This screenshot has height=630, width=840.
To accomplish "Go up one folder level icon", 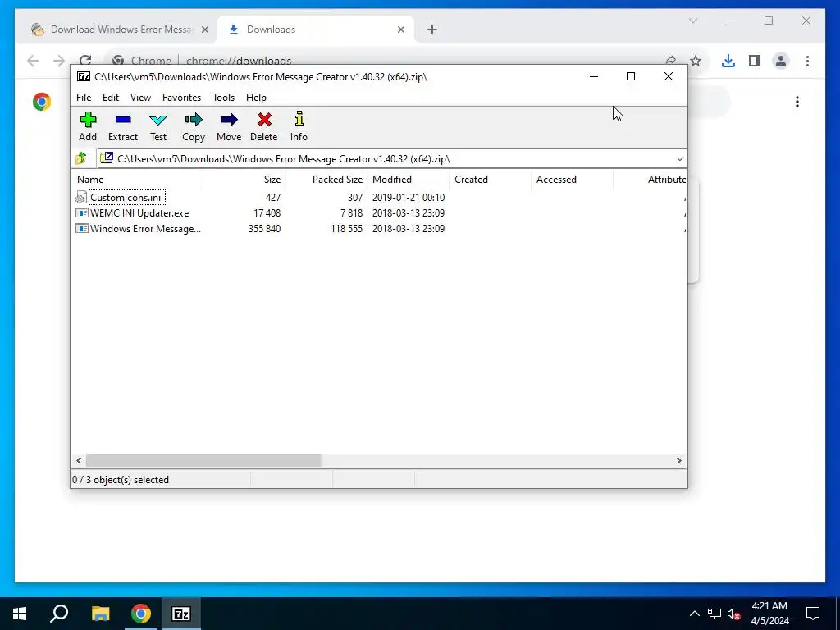I will pyautogui.click(x=81, y=158).
